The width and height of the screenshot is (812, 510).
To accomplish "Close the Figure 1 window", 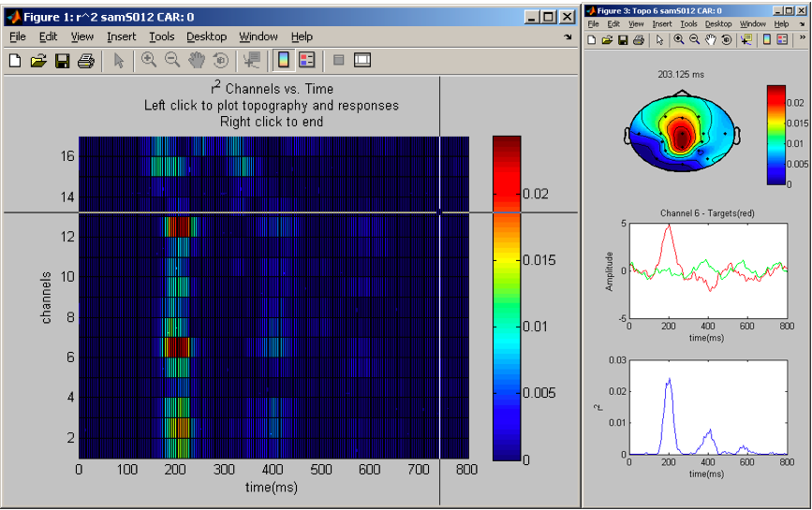I will click(x=567, y=17).
